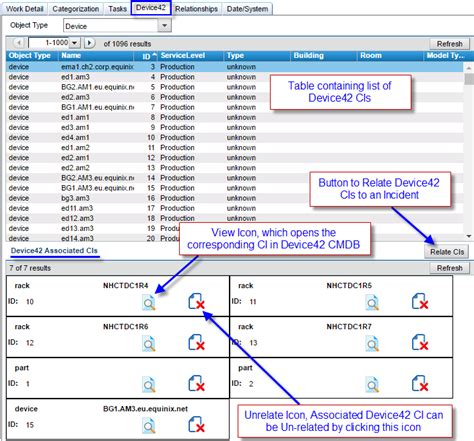Select row BG1.AM1.eu.equinix with ID 7
474x441 pixels.
234,107
